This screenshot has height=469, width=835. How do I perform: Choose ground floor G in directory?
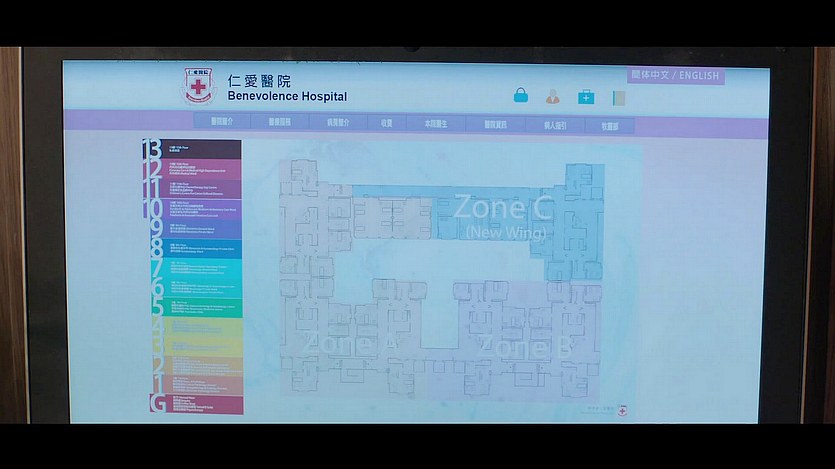[192, 404]
